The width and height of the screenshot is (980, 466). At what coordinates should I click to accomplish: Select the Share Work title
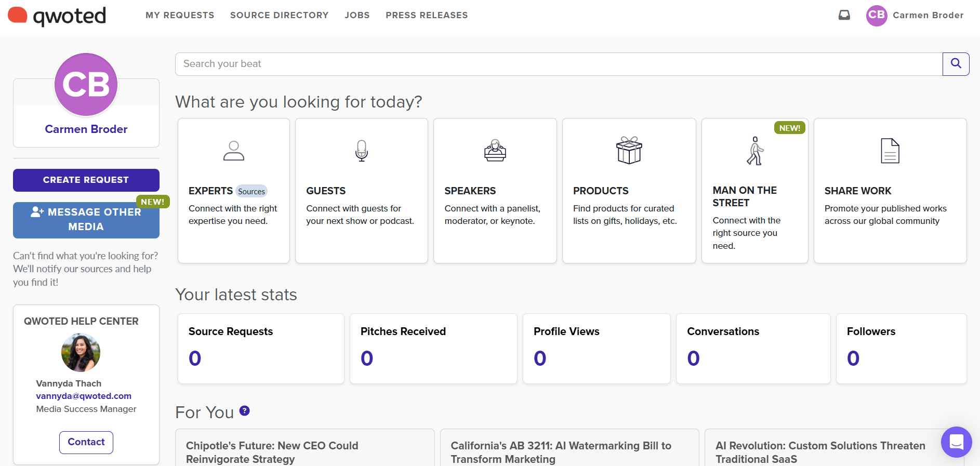(x=858, y=191)
